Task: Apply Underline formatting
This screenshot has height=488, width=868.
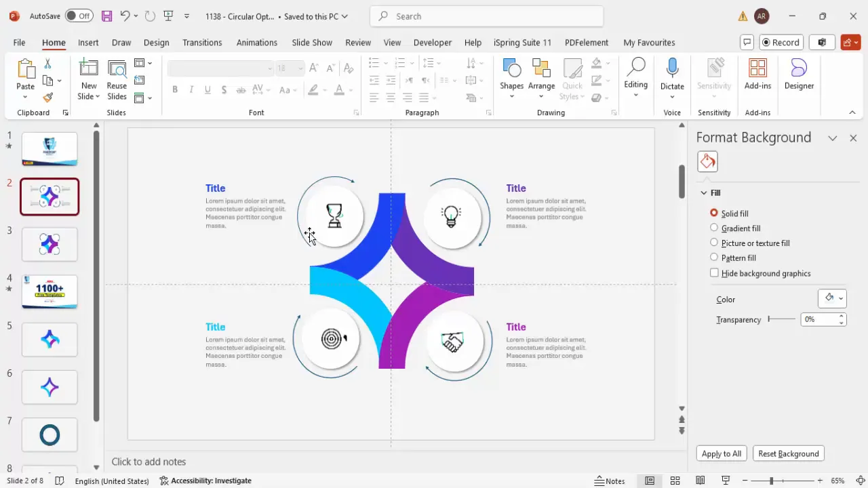Action: click(x=208, y=89)
